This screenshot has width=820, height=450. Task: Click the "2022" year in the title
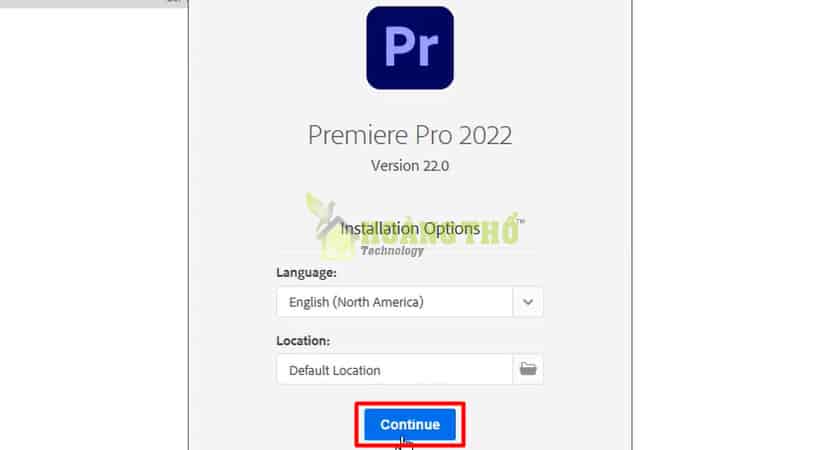(x=486, y=135)
